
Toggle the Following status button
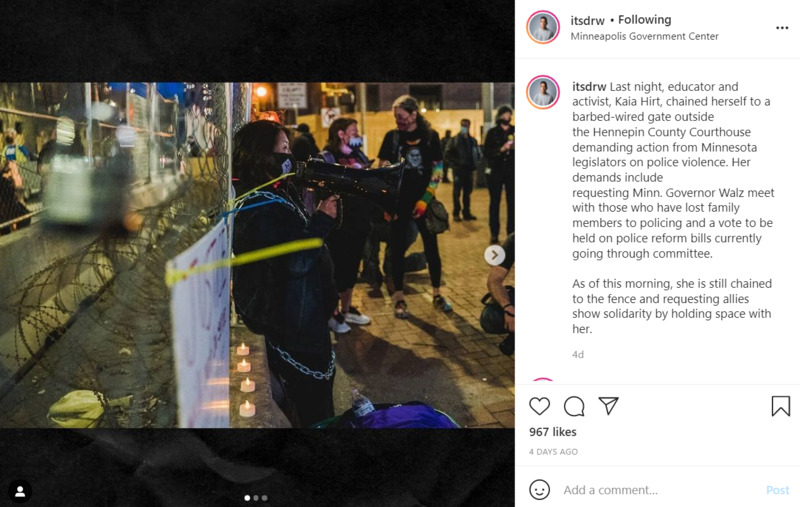click(644, 20)
